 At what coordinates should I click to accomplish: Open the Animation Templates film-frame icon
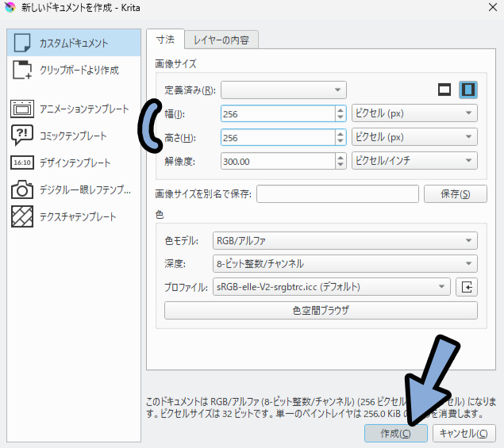tap(22, 109)
